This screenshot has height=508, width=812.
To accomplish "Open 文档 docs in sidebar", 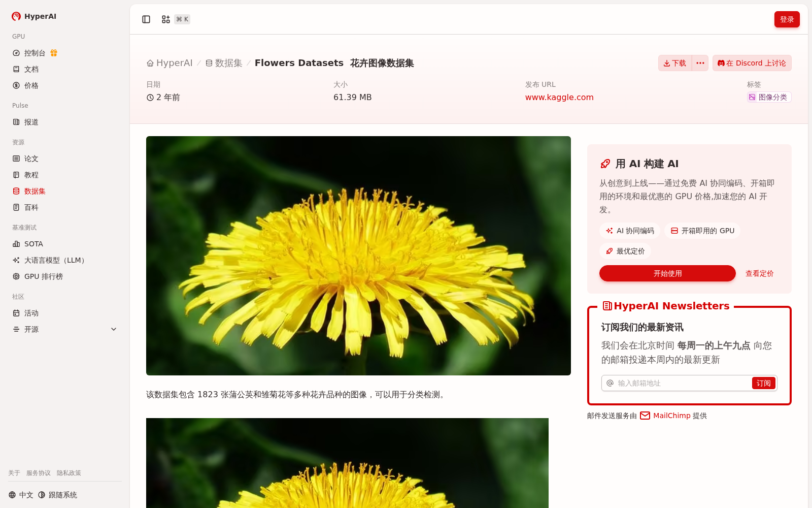I will click(x=65, y=69).
